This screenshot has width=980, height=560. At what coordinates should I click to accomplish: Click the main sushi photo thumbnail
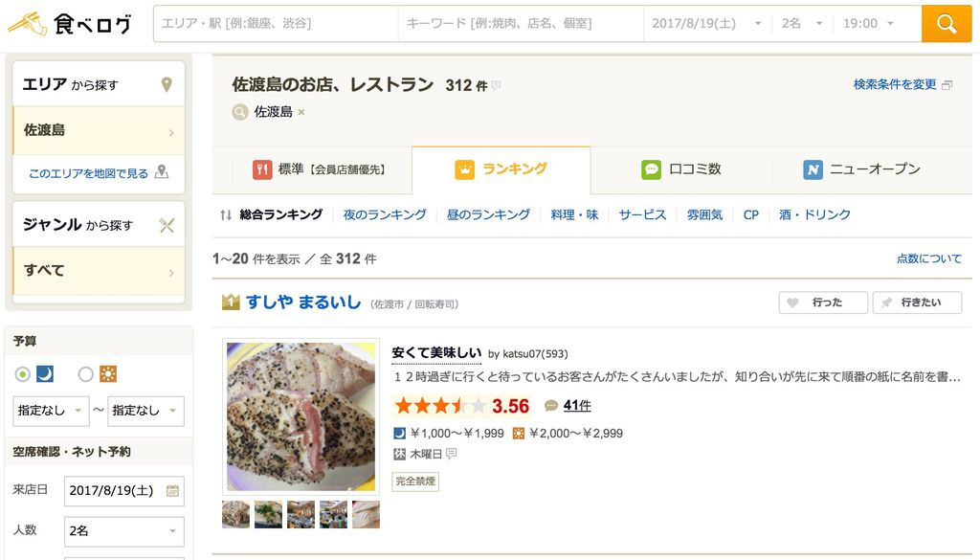click(301, 416)
